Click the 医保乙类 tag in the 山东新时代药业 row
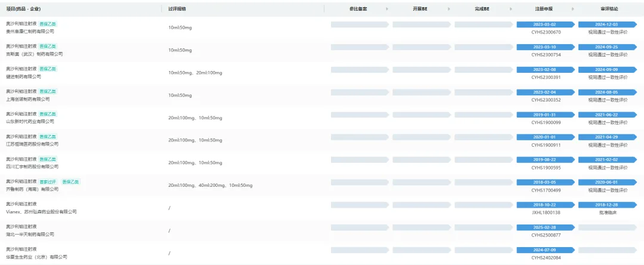 pos(48,114)
